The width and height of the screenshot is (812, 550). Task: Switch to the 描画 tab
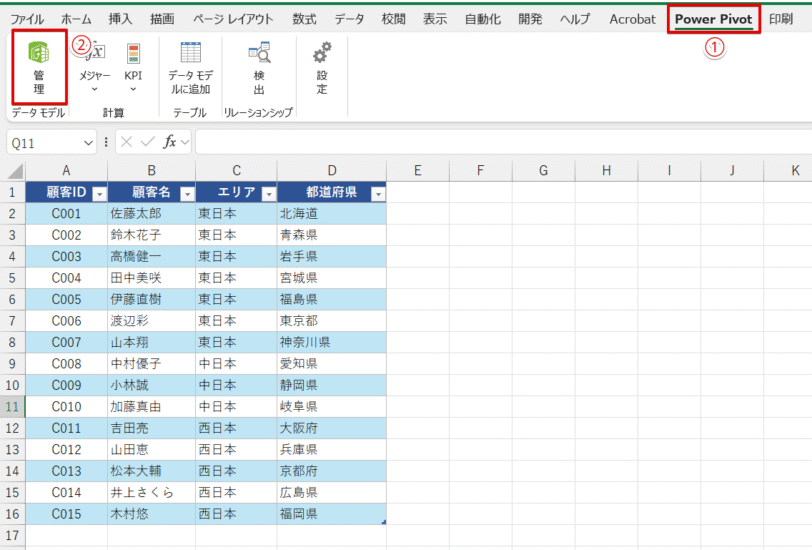pyautogui.click(x=162, y=19)
